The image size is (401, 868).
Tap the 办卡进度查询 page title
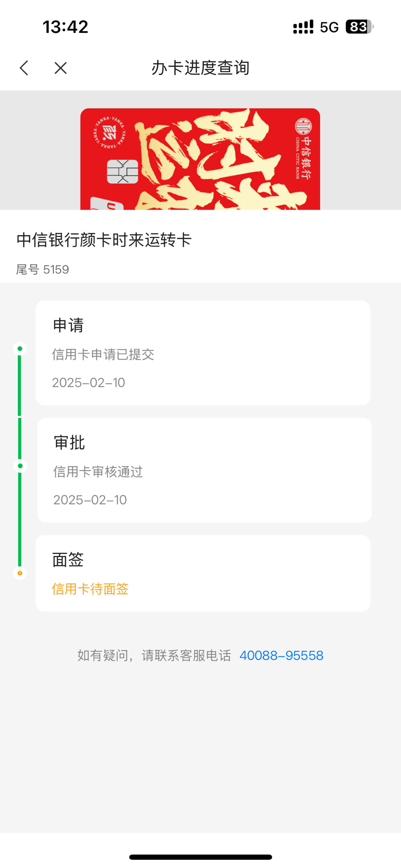click(200, 68)
